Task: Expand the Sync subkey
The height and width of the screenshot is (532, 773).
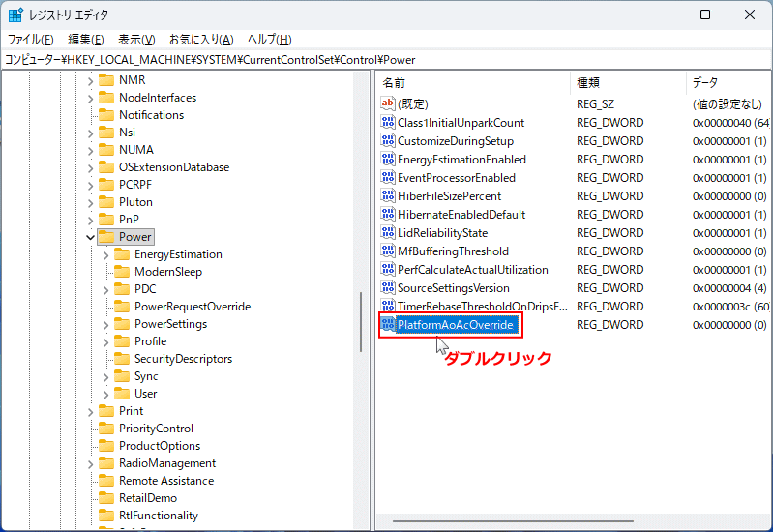Action: [106, 376]
